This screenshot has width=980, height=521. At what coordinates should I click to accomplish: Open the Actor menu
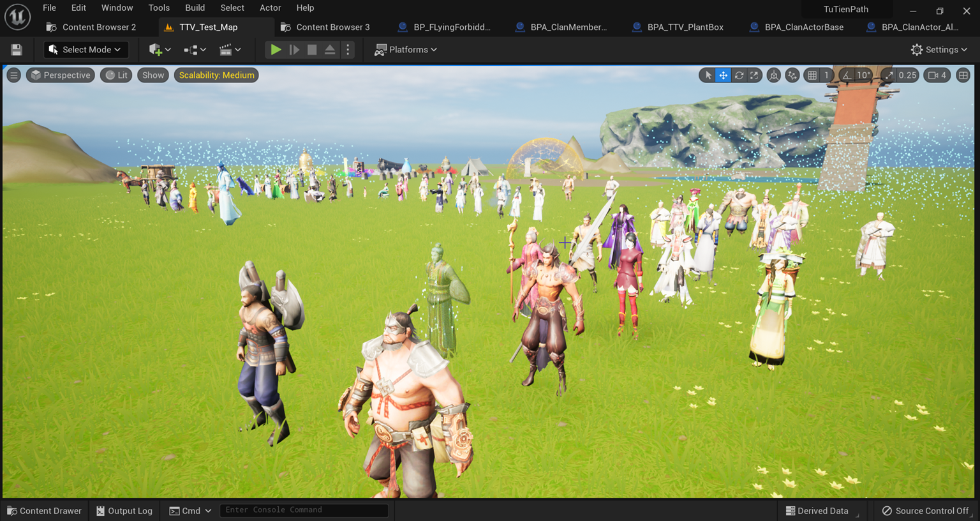click(x=270, y=8)
